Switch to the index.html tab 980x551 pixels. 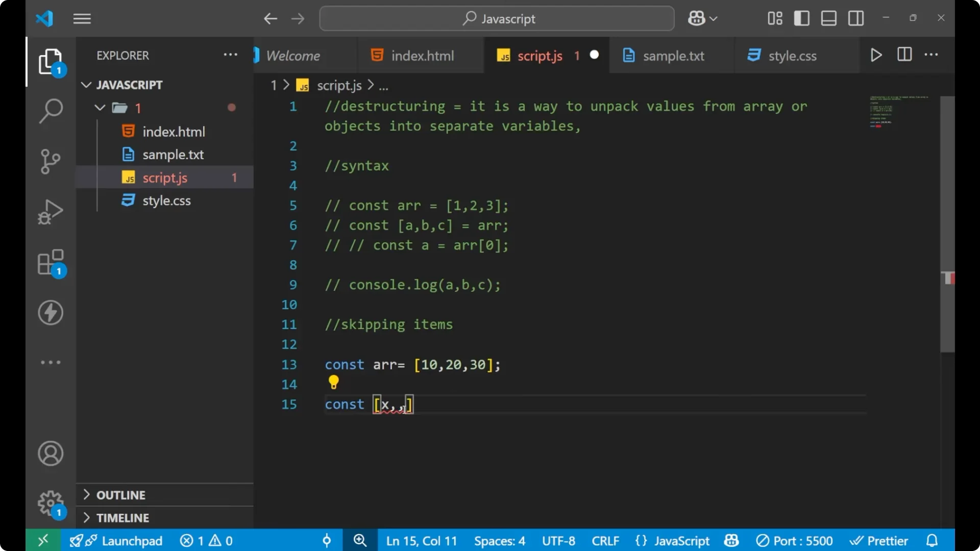422,55
